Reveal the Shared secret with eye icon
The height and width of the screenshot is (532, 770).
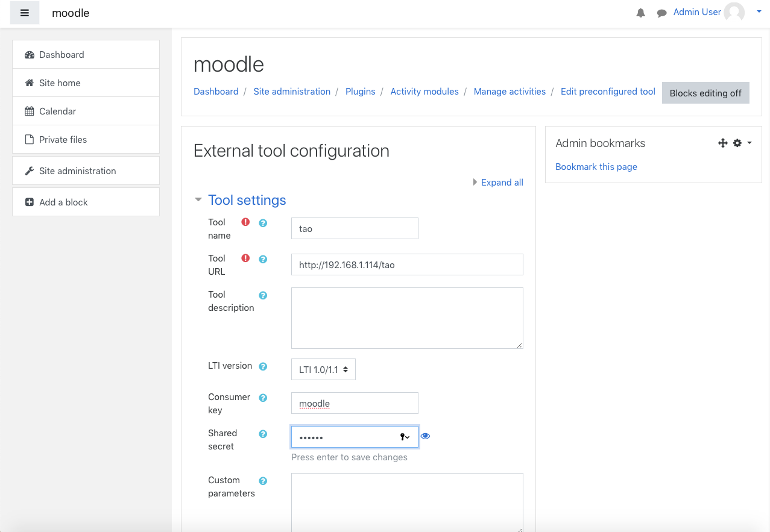[x=425, y=436]
